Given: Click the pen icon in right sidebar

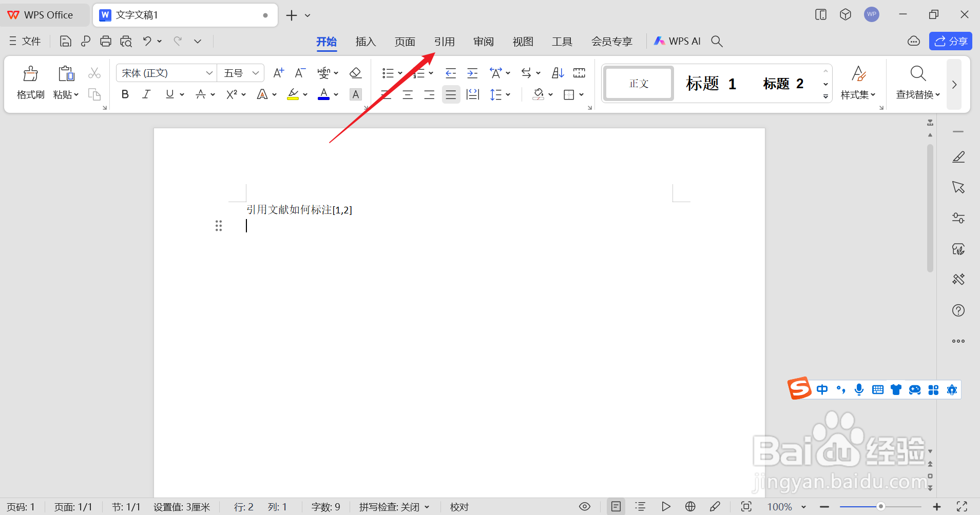Looking at the screenshot, I should click(958, 156).
